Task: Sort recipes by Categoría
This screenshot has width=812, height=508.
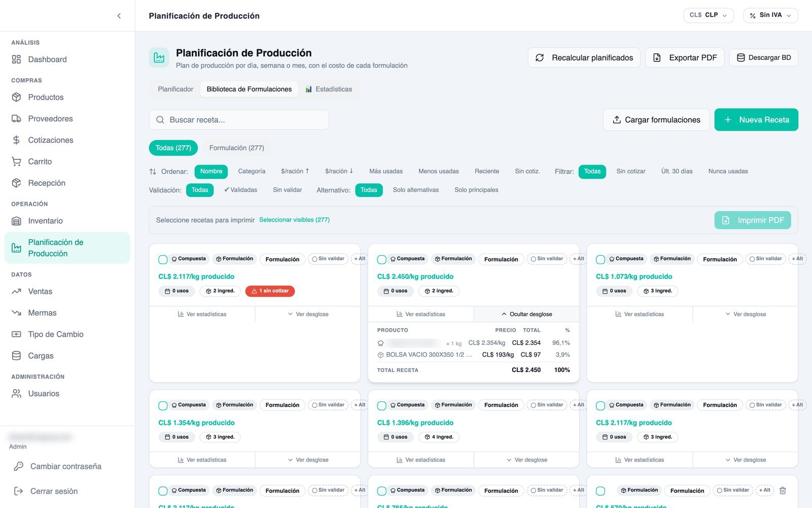Action: coord(252,171)
